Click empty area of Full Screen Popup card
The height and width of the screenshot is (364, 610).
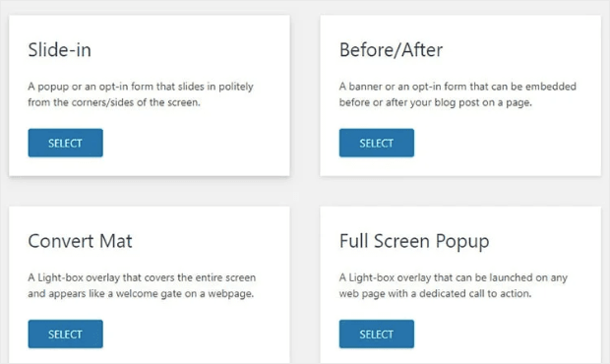pos(506,334)
